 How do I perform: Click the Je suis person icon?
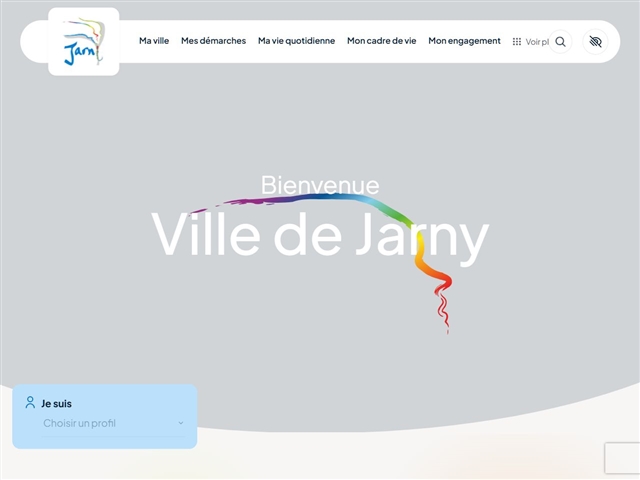30,402
